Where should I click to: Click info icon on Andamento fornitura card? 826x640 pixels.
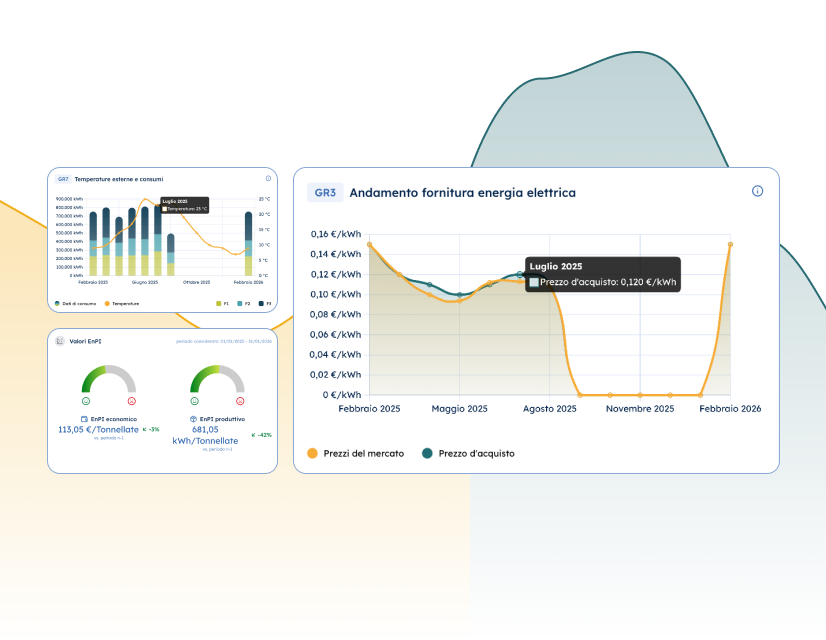[757, 191]
